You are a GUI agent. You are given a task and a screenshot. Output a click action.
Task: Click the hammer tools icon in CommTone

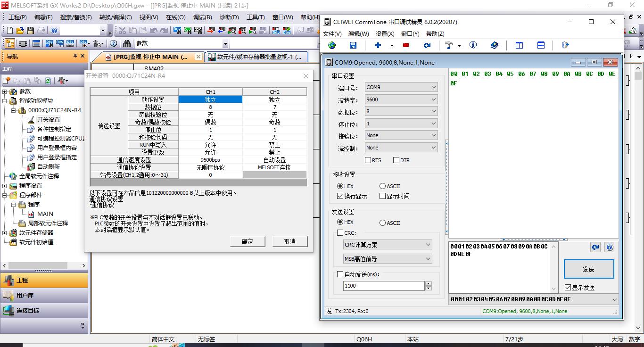(449, 45)
